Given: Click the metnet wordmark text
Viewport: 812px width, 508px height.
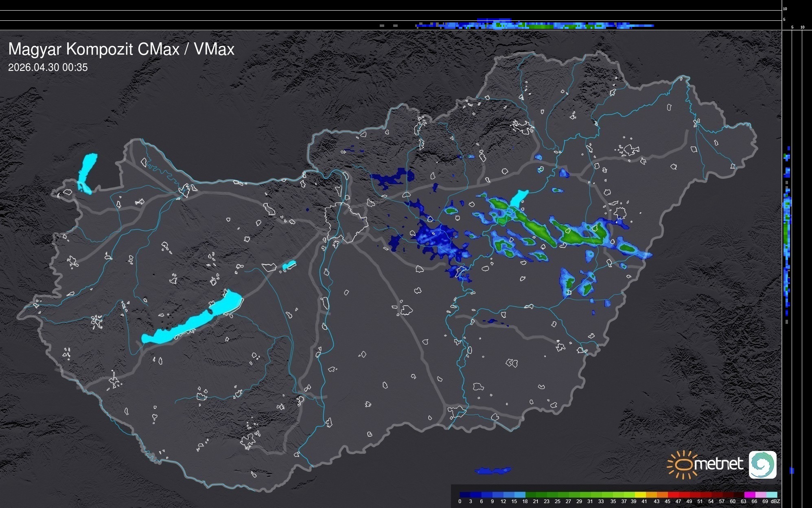Looking at the screenshot, I should pos(718,464).
